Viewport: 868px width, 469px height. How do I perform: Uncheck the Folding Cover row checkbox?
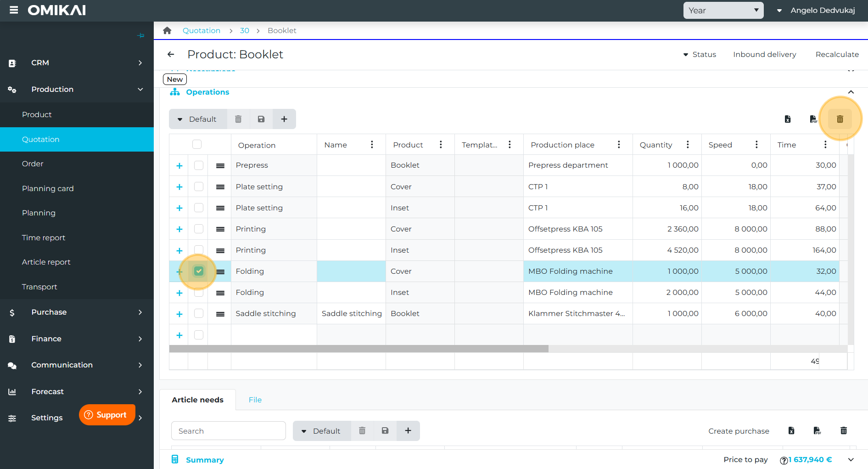pyautogui.click(x=199, y=271)
